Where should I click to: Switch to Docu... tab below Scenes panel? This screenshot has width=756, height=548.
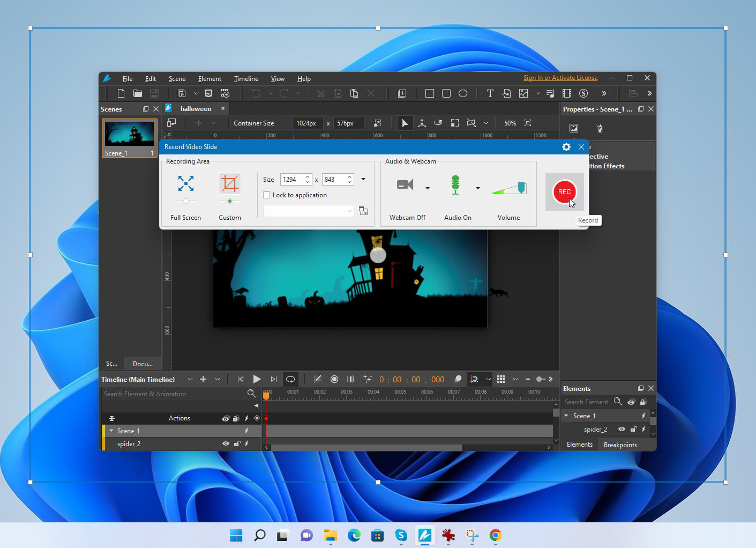pos(143,364)
